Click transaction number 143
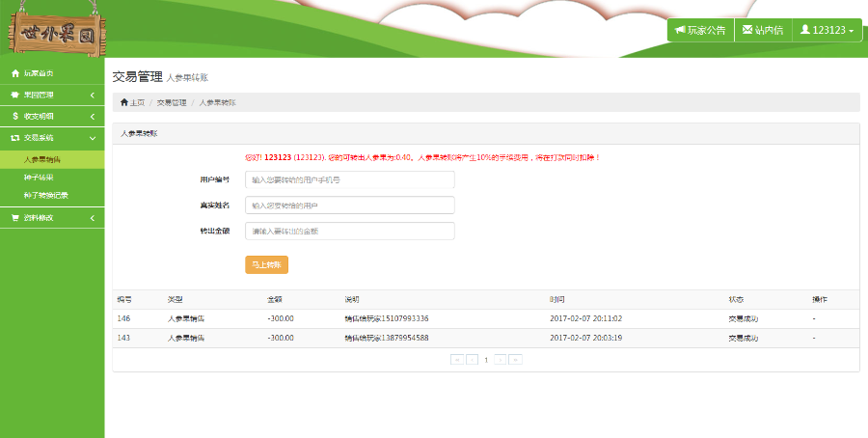868x438 pixels. pyautogui.click(x=124, y=338)
